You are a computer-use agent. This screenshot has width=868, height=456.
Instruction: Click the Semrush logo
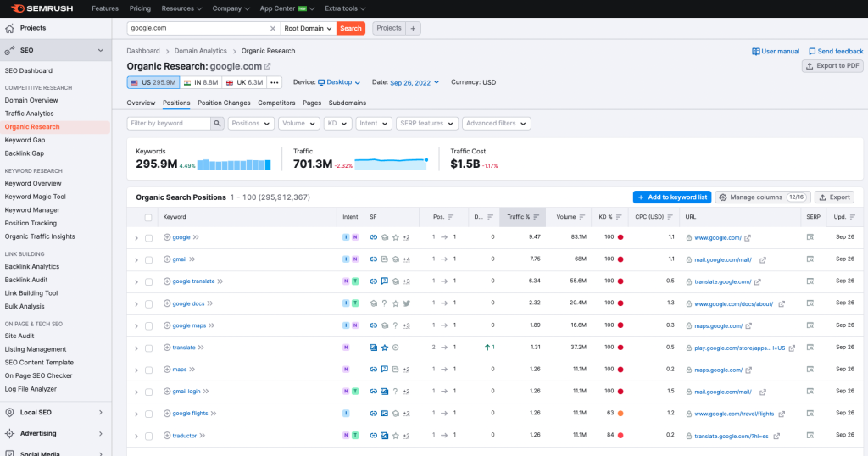click(x=42, y=8)
